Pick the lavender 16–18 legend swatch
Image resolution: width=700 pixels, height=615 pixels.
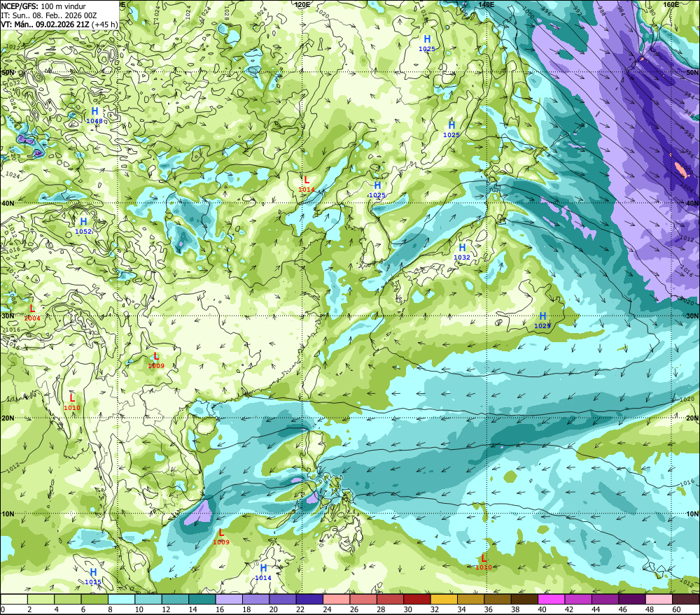tap(229, 599)
